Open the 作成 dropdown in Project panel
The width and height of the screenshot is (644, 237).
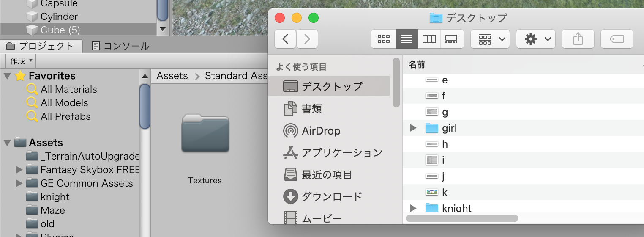point(21,61)
